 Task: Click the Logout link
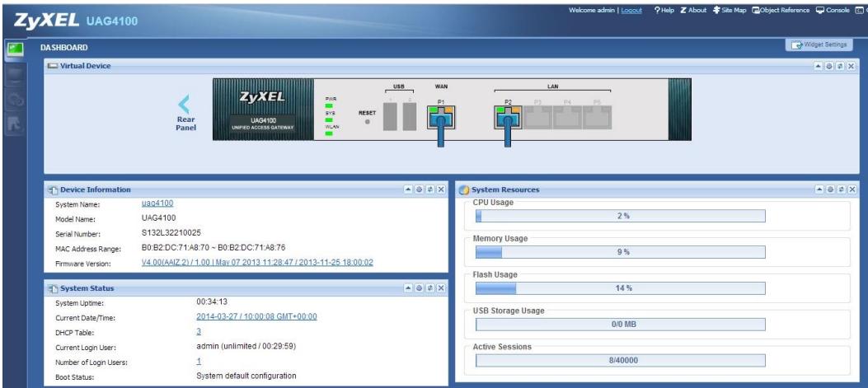(631, 10)
